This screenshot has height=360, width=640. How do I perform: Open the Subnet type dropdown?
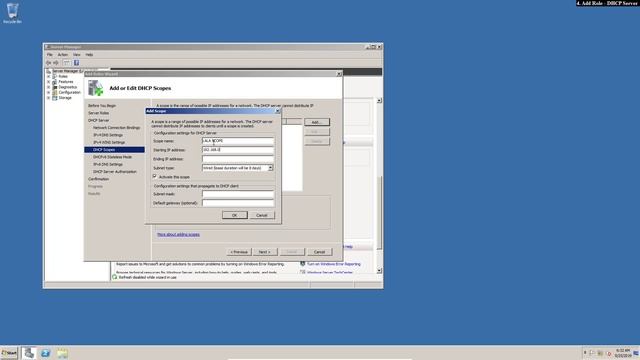pyautogui.click(x=270, y=168)
